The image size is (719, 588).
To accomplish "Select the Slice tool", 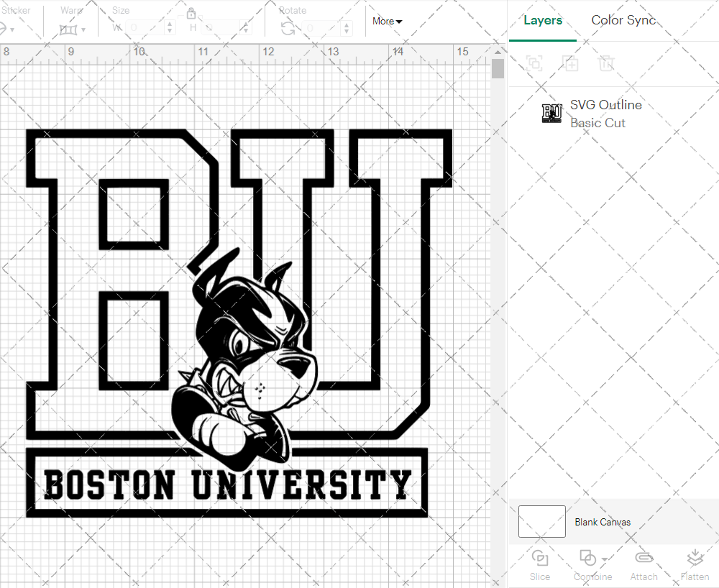I will tap(540, 565).
